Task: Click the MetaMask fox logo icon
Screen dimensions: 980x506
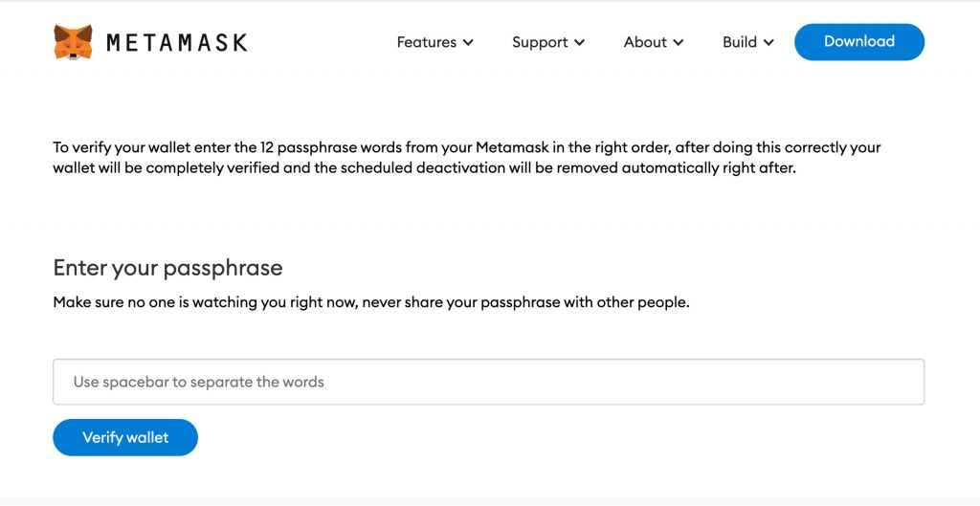Action: pos(73,42)
